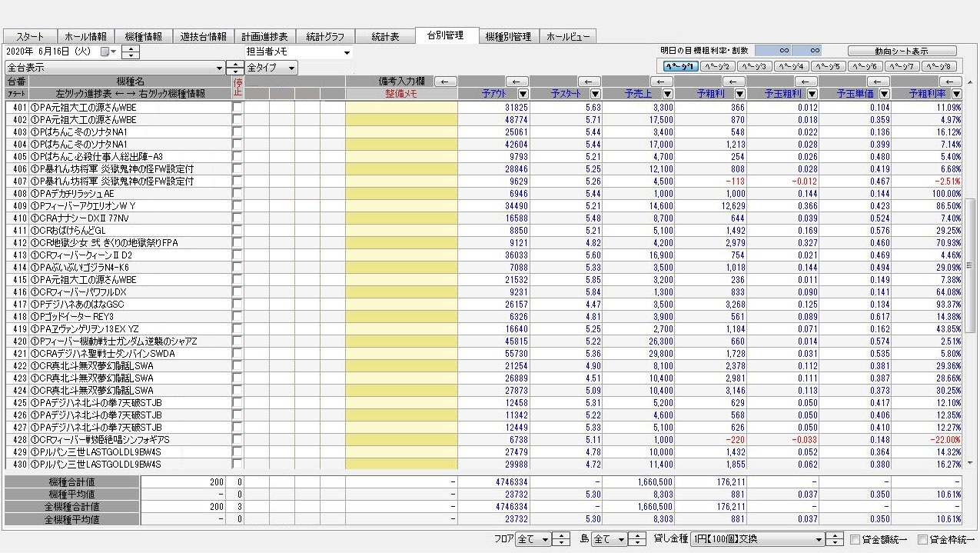Screen dimensions: 980x553
Task: Toggle the 停止 checkbox for machine 401
Action: pyautogui.click(x=237, y=108)
